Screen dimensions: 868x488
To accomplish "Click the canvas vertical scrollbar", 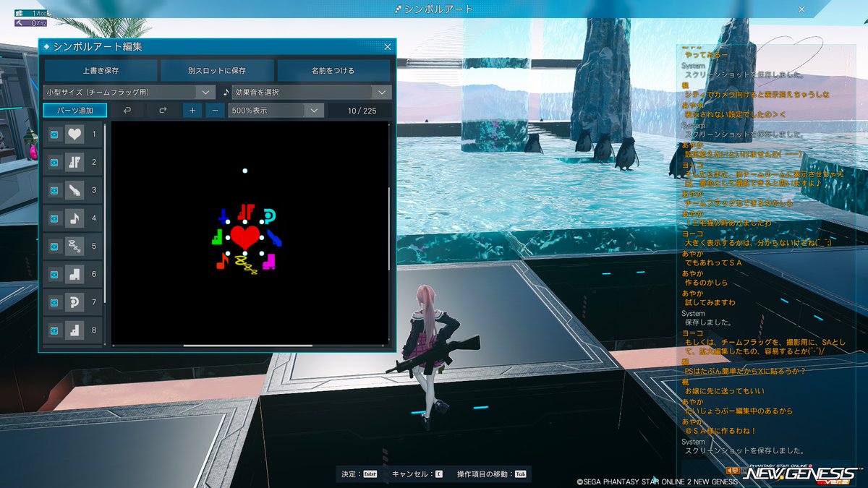I will (x=390, y=229).
